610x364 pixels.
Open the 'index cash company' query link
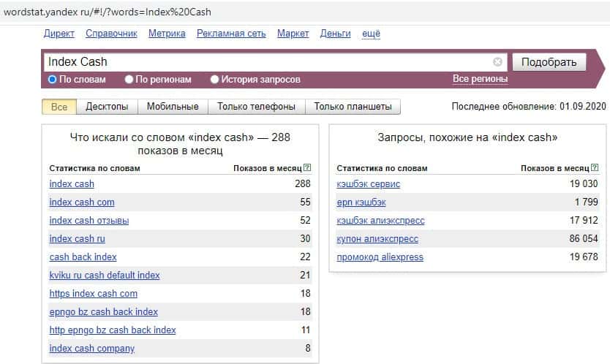pos(92,349)
